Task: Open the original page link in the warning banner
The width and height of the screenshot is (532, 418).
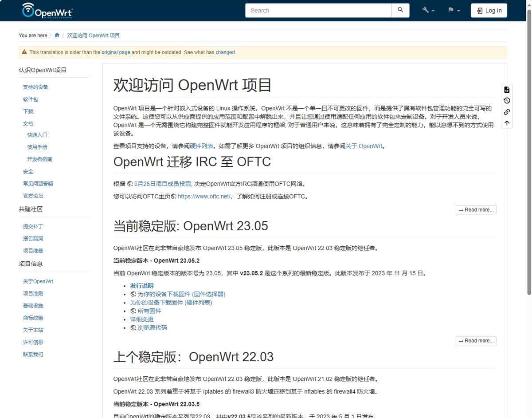Action: coord(116,52)
